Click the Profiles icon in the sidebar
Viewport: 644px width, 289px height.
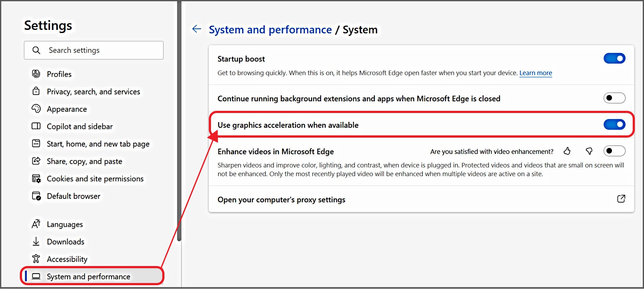tap(36, 74)
